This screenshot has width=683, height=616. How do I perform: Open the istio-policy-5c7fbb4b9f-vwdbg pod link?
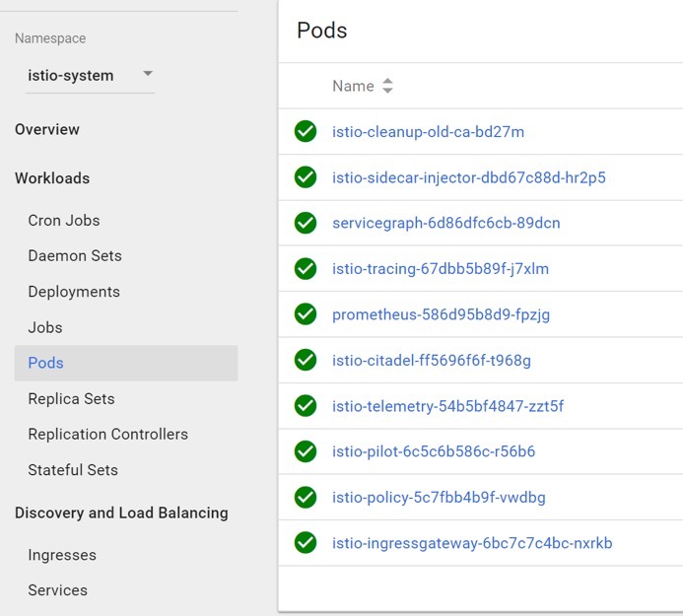pyautogui.click(x=439, y=498)
